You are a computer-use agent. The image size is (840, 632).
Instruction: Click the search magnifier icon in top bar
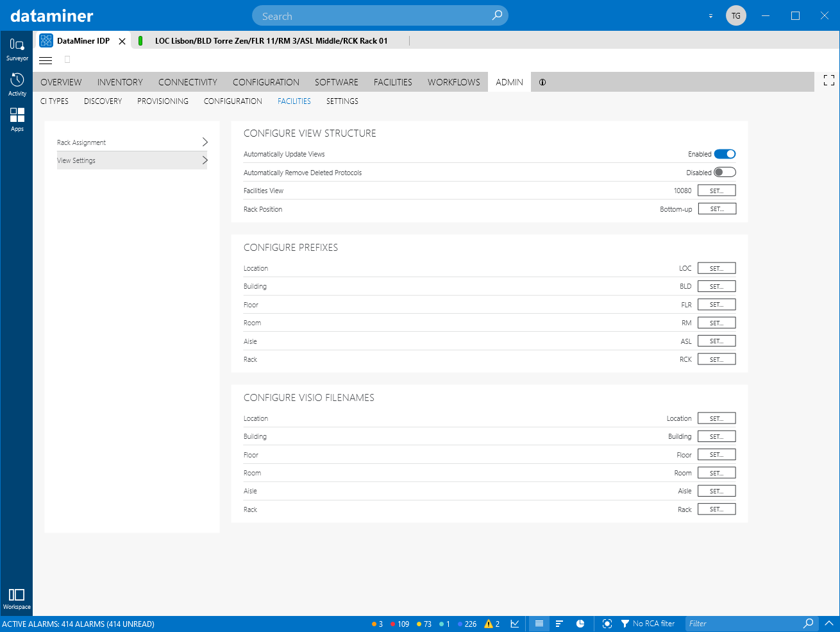[x=497, y=15]
